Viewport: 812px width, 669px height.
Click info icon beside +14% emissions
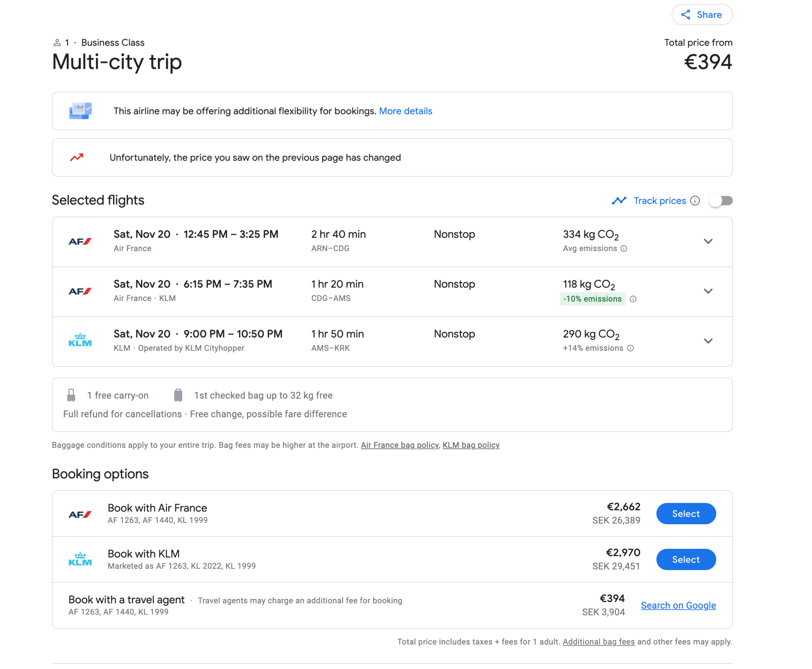coord(631,348)
